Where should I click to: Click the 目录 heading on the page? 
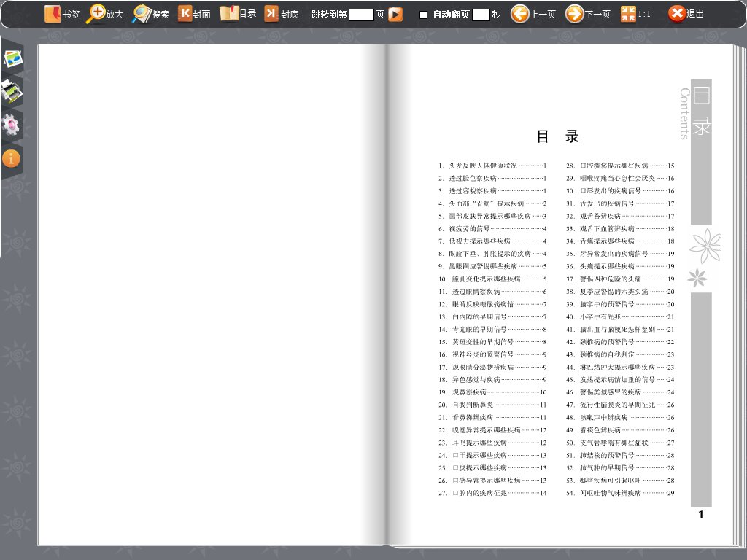click(557, 136)
